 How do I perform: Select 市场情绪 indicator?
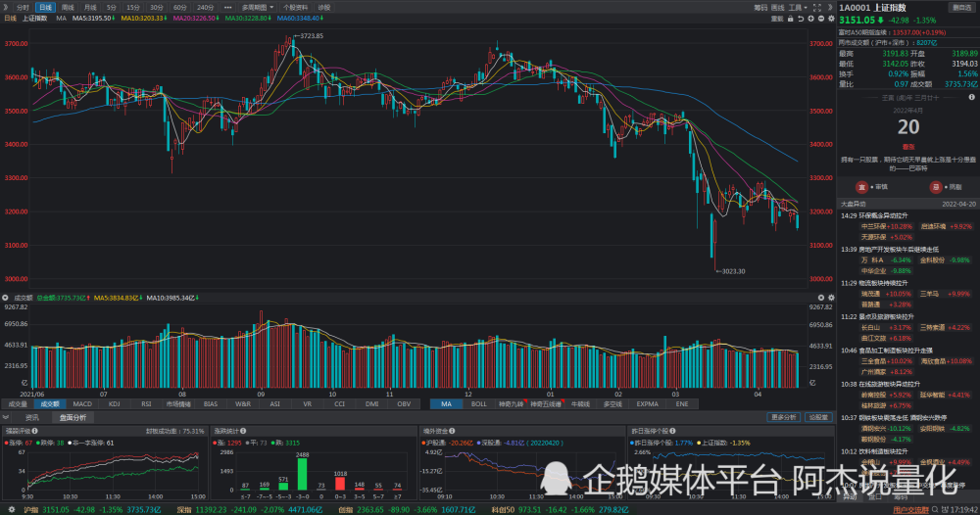(178, 404)
